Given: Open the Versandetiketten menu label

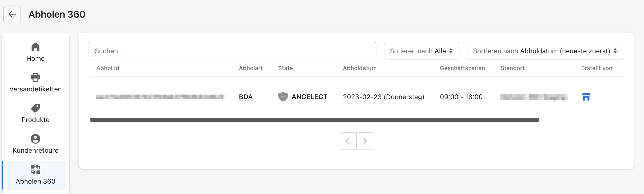Looking at the screenshot, I should 35,89.
